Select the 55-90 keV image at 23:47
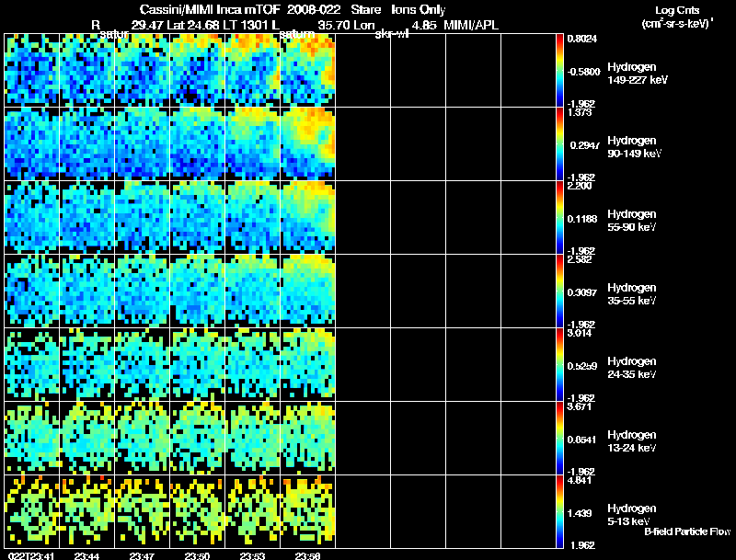 143,218
